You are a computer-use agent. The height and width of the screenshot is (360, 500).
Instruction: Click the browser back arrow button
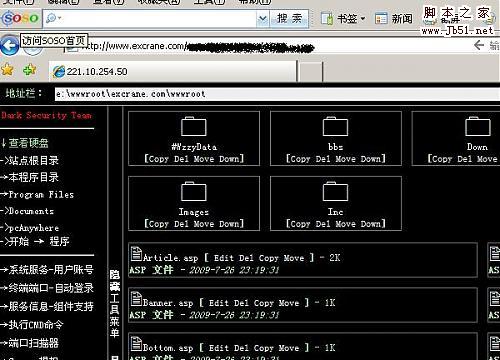pyautogui.click(x=9, y=46)
